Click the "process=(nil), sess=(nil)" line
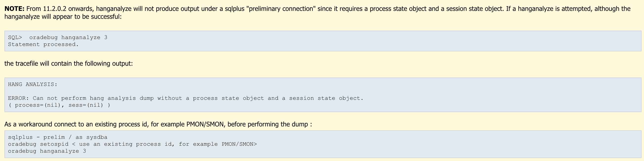This screenshot has width=644, height=161. click(x=59, y=105)
